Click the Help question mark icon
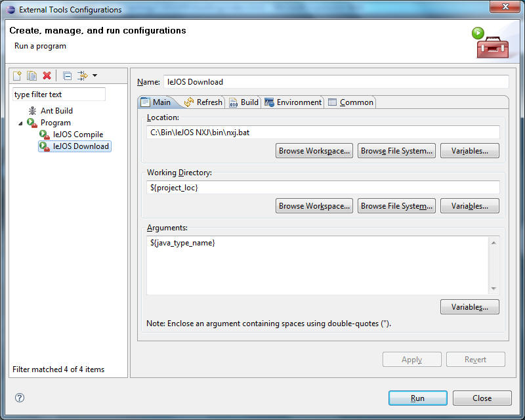 pos(20,398)
